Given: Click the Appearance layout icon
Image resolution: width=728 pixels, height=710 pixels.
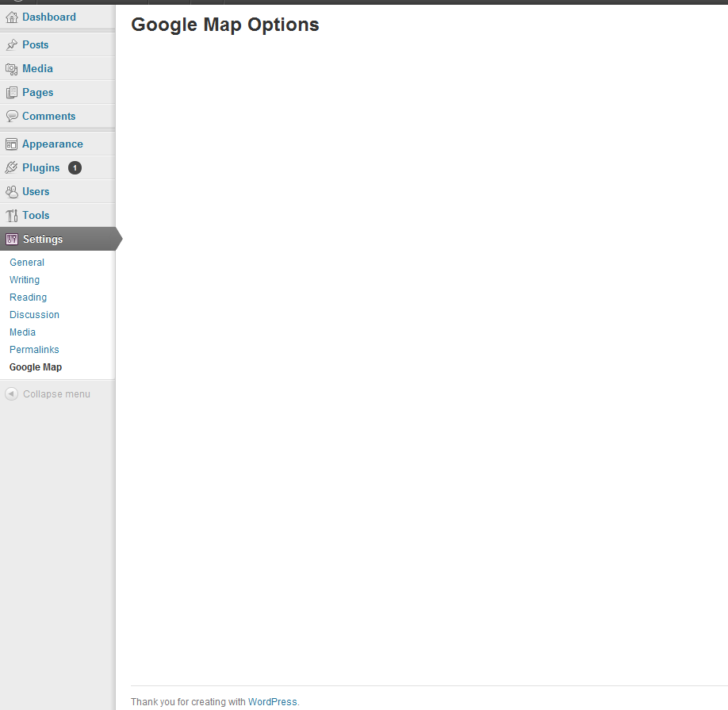Looking at the screenshot, I should pyautogui.click(x=12, y=144).
